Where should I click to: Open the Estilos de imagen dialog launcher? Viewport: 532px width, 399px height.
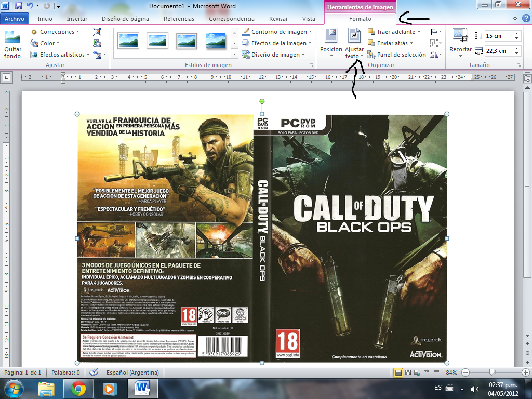point(311,65)
